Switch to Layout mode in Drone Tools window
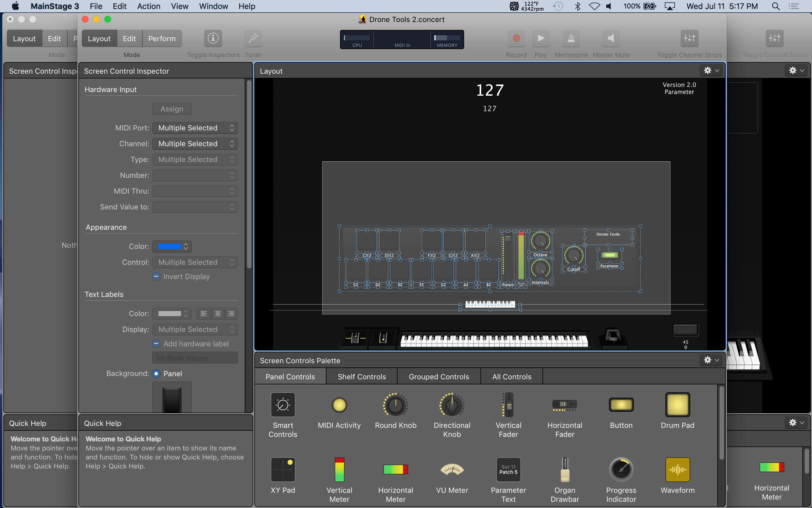The image size is (812, 508). pos(99,39)
